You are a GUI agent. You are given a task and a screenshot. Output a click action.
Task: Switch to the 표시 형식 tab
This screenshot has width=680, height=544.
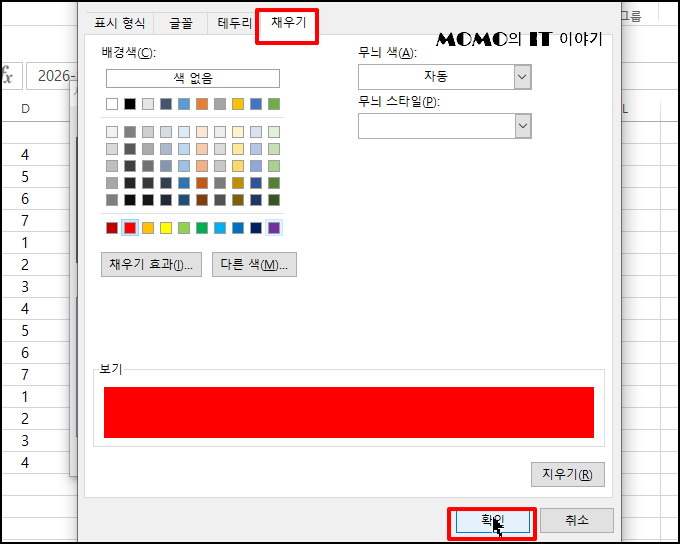[120, 23]
